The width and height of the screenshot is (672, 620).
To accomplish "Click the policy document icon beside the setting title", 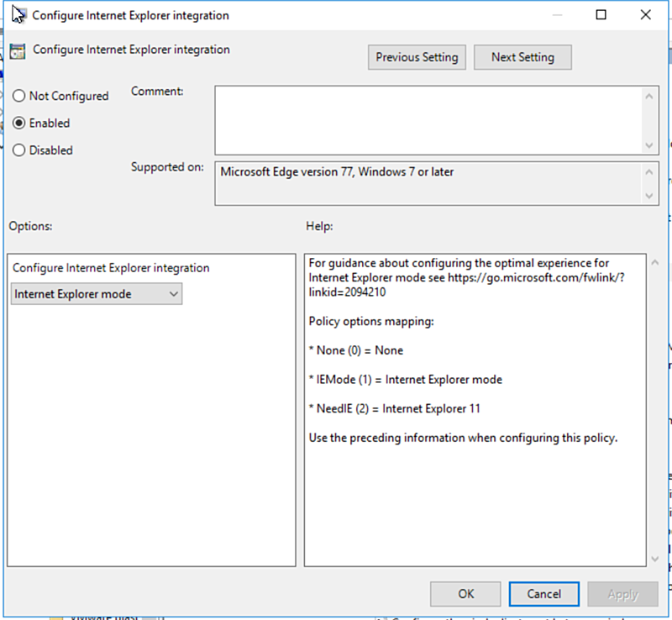I will tap(18, 50).
